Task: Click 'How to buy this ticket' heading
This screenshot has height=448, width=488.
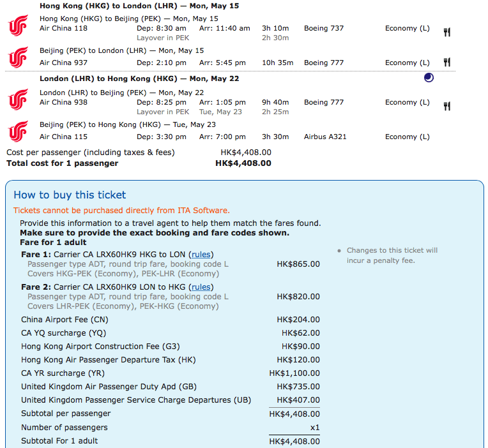Action: point(70,195)
